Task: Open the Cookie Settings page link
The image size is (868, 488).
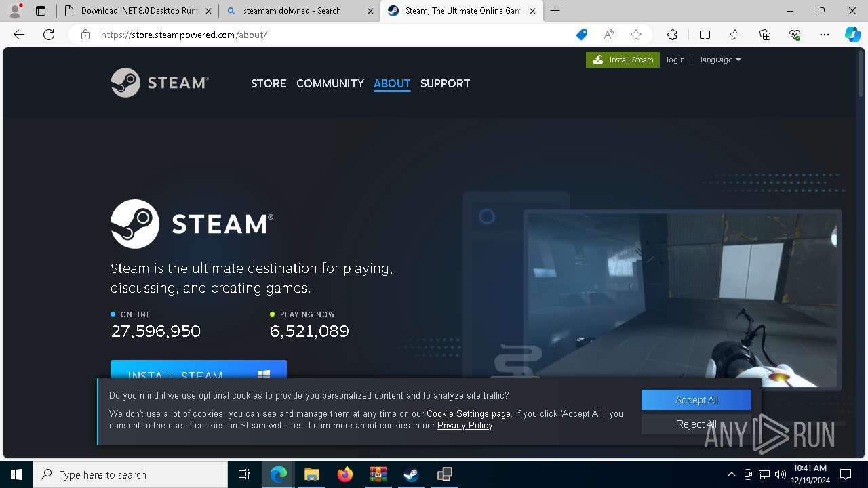Action: 469,413
